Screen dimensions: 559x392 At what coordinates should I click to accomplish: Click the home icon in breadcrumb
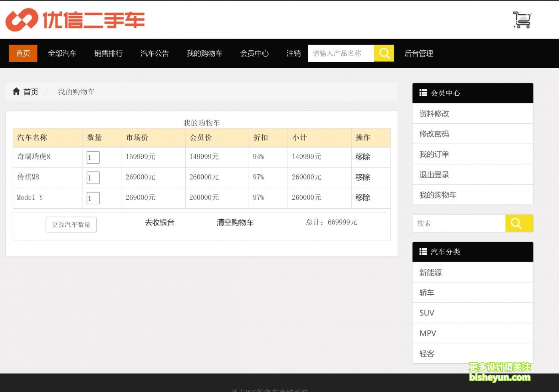pyautogui.click(x=16, y=92)
